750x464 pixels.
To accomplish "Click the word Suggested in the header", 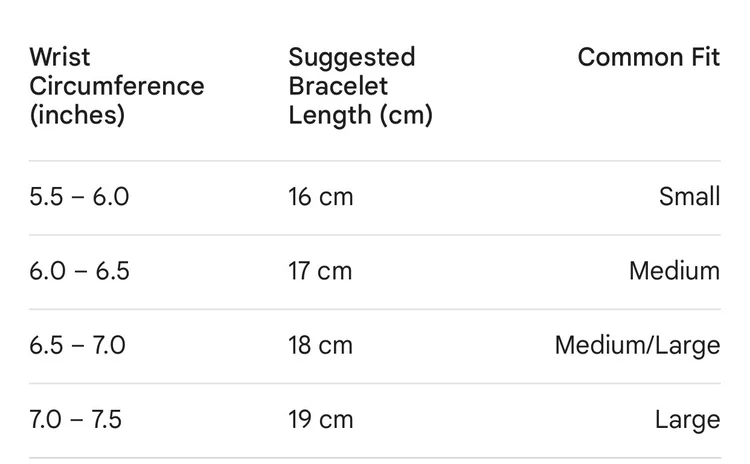I will (351, 57).
